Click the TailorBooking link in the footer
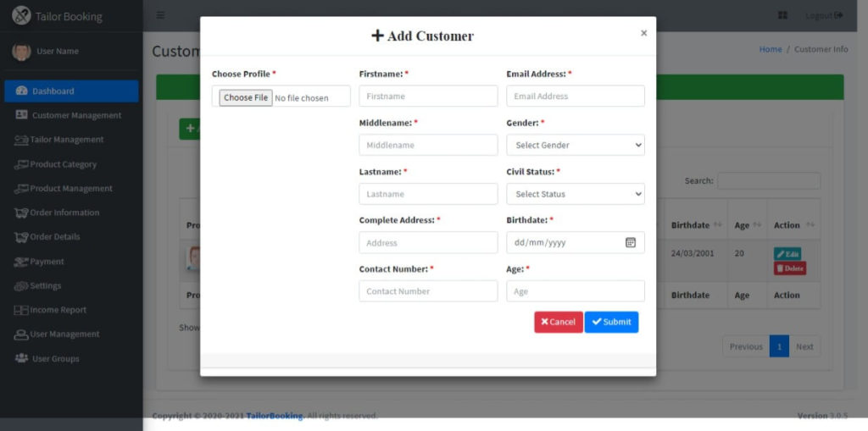 [x=275, y=416]
